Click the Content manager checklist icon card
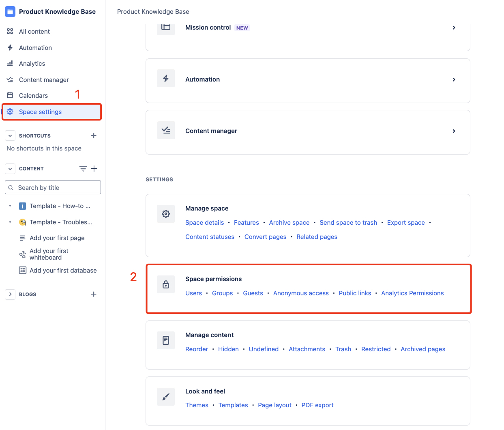 [166, 130]
